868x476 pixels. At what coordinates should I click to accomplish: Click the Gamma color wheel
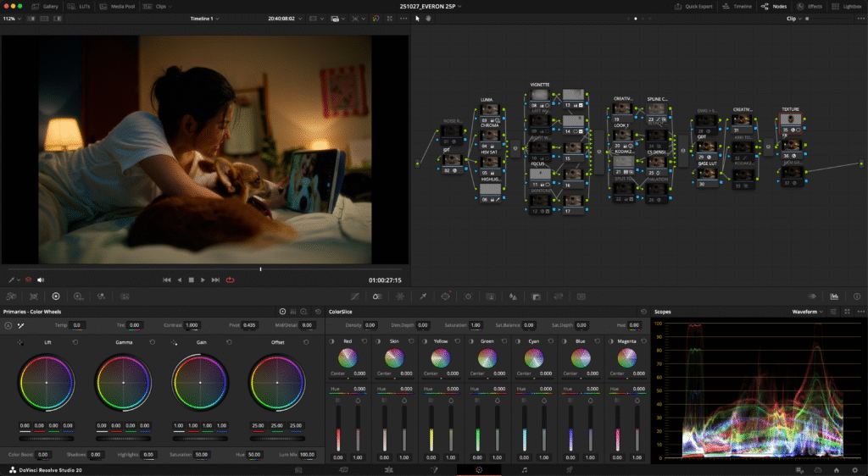pos(124,383)
